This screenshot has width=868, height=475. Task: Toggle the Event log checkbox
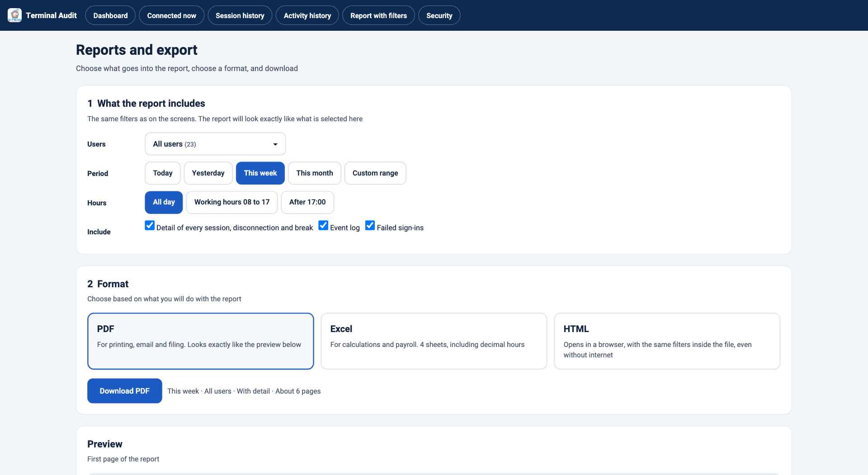point(323,225)
